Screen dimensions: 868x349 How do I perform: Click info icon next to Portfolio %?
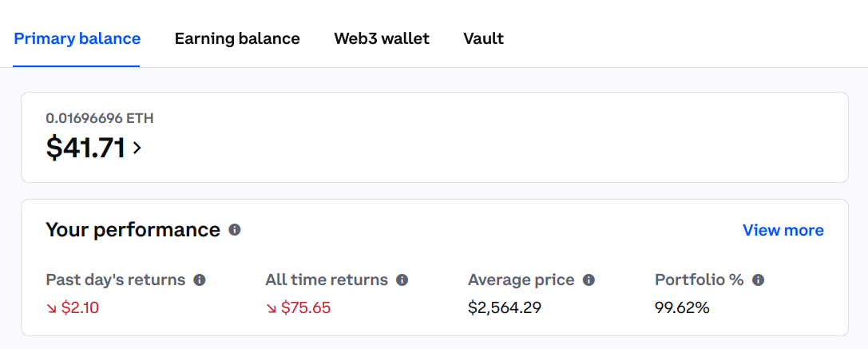pyautogui.click(x=759, y=280)
